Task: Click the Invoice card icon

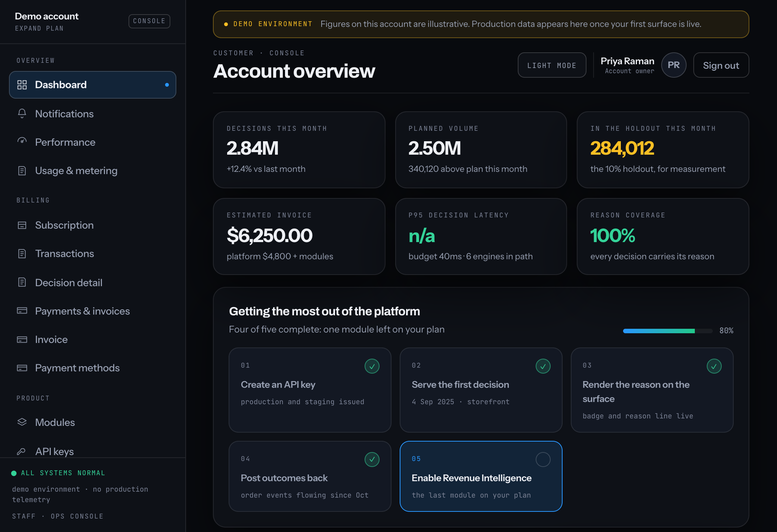Action: 22,340
